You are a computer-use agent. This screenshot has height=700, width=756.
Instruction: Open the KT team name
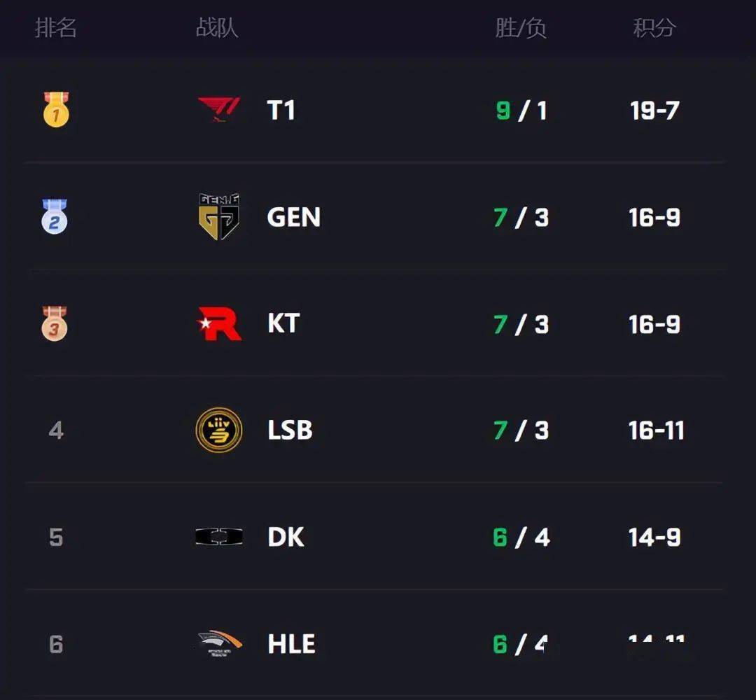pos(283,324)
